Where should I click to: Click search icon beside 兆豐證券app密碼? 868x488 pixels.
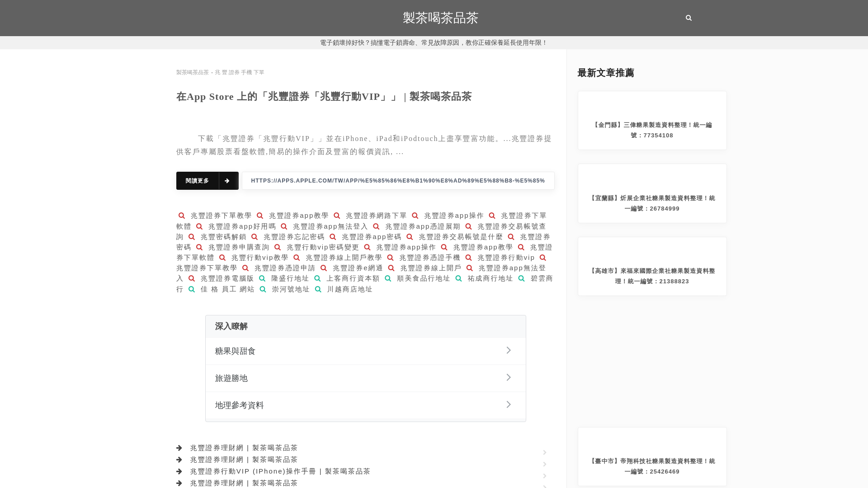(x=333, y=237)
